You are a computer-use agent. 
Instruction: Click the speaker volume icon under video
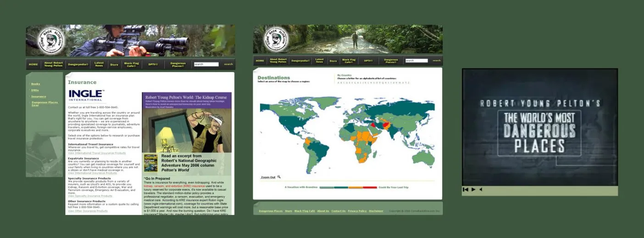[481, 189]
